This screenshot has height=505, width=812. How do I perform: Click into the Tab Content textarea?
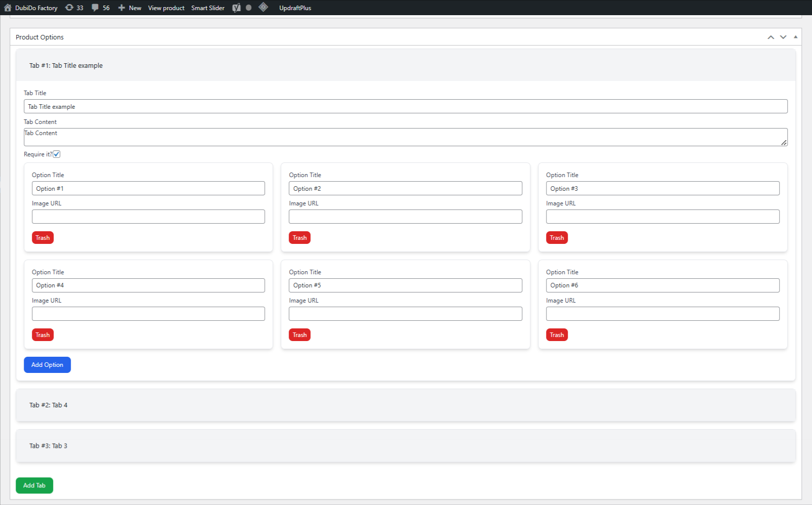coord(405,137)
